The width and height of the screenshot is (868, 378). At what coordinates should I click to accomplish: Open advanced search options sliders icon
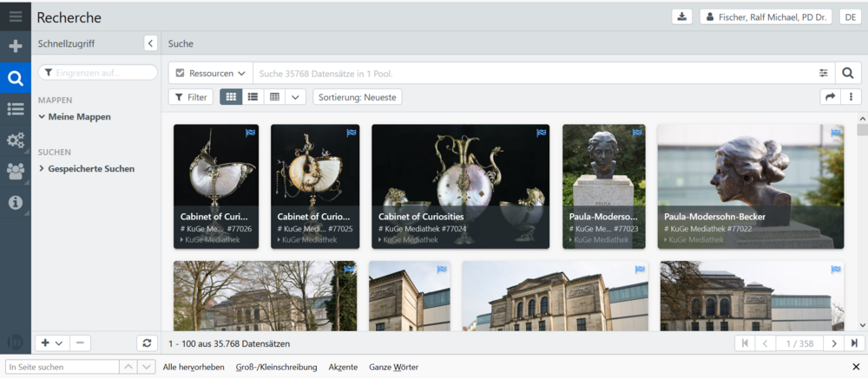coord(823,74)
